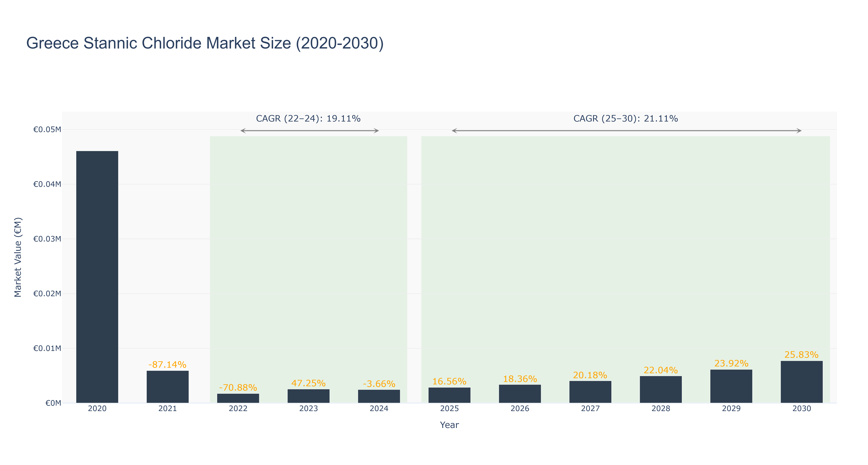Select the 2022 bar
The image size is (868, 465).
(238, 398)
